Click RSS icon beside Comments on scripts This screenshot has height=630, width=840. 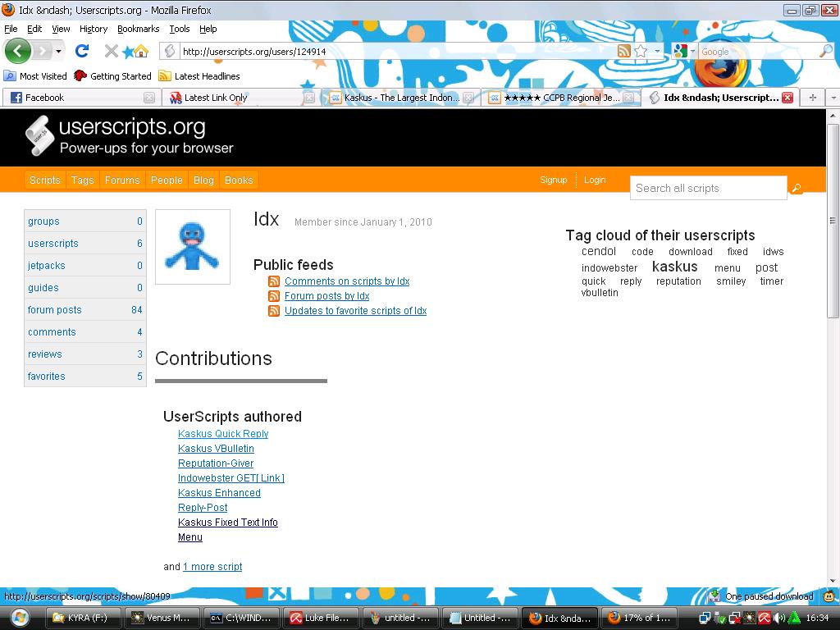(274, 281)
